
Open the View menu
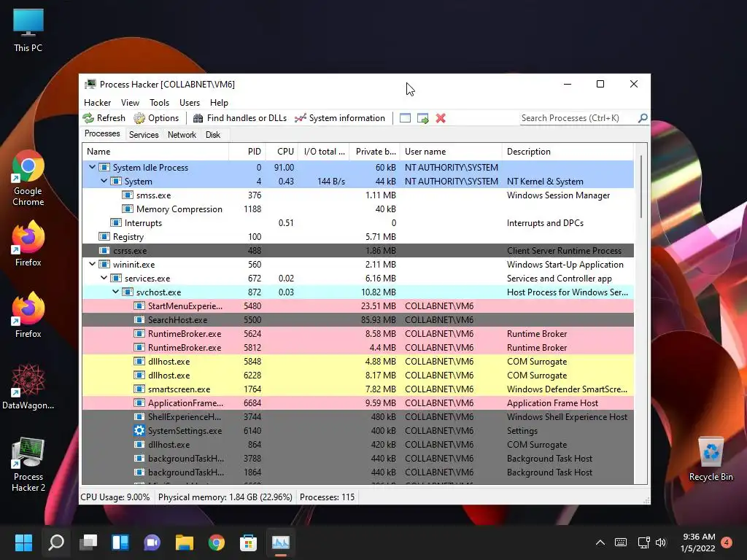[130, 102]
